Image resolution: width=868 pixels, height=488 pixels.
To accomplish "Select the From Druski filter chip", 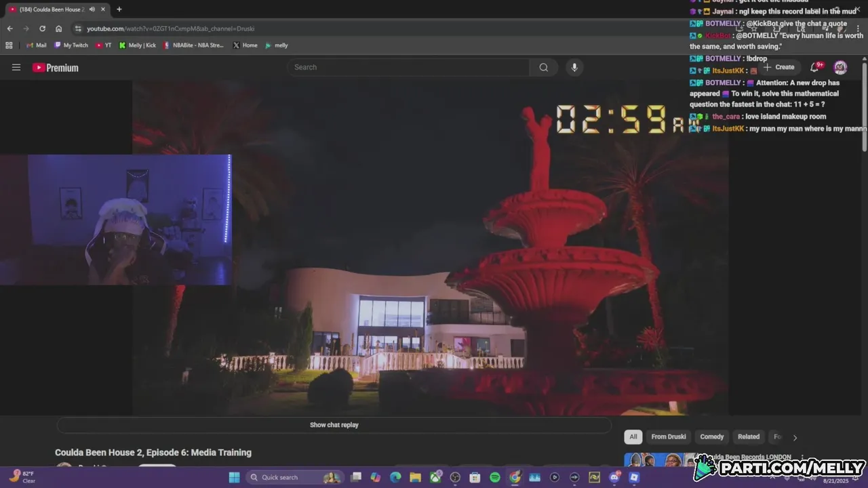I will (669, 436).
